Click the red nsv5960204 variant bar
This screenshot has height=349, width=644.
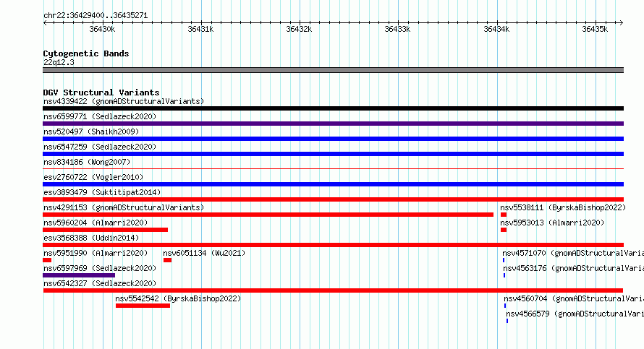[105, 230]
